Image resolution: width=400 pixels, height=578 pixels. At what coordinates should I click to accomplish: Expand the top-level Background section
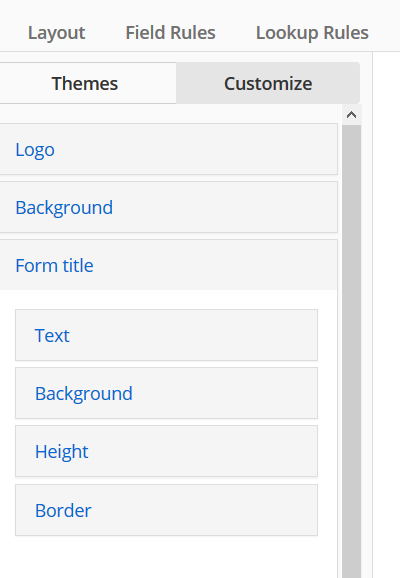click(168, 208)
